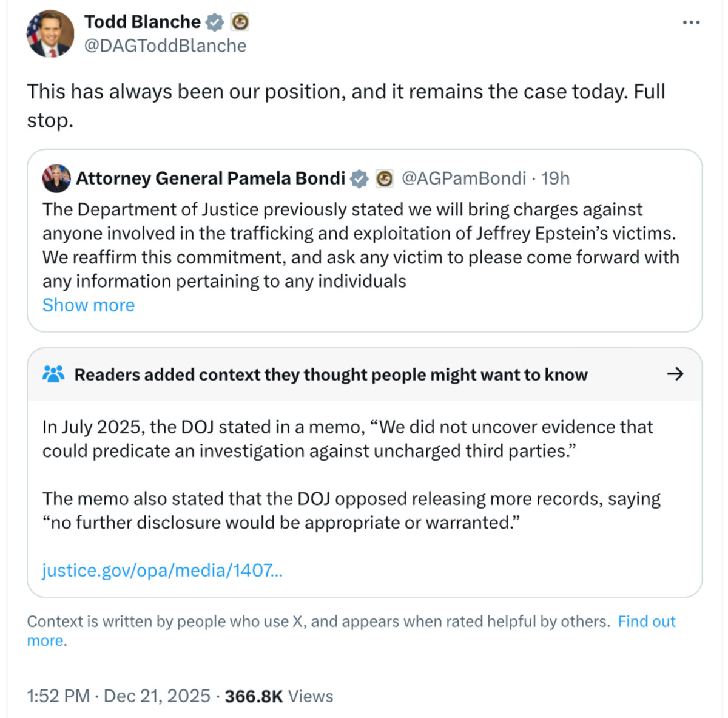Image resolution: width=728 pixels, height=718 pixels.
Task: Open the three-dot options menu on the tweet
Action: (690, 21)
